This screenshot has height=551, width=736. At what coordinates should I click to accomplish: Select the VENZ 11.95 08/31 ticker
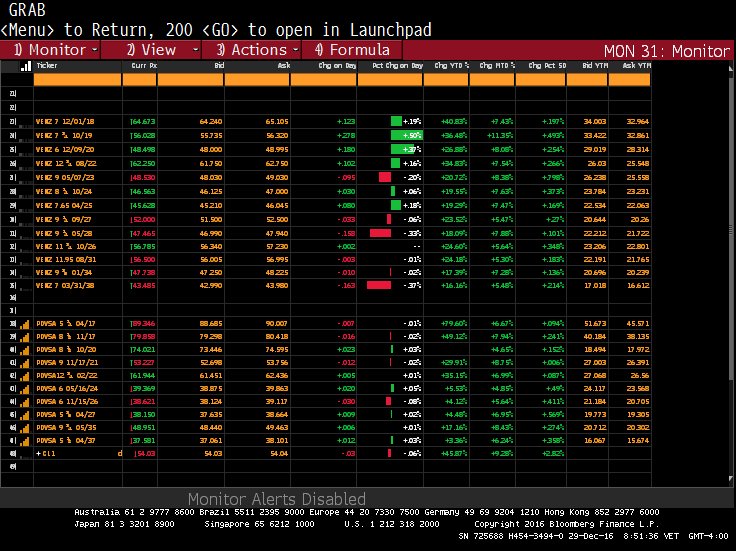[66, 260]
